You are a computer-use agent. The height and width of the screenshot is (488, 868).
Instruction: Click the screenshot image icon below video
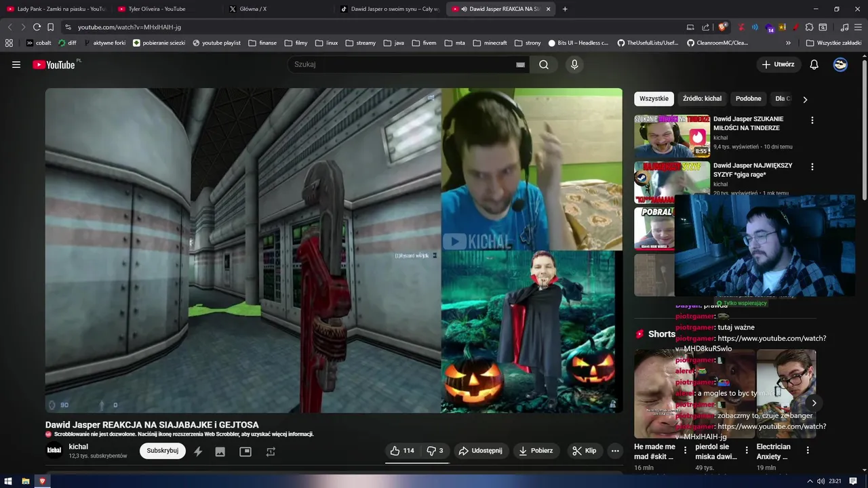click(x=220, y=451)
